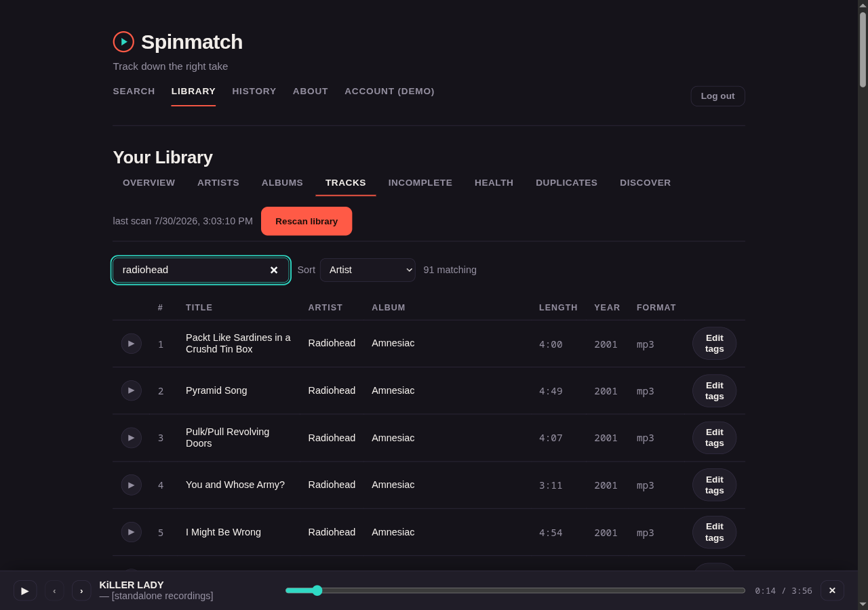Switch to the Artists library tab

pos(218,183)
